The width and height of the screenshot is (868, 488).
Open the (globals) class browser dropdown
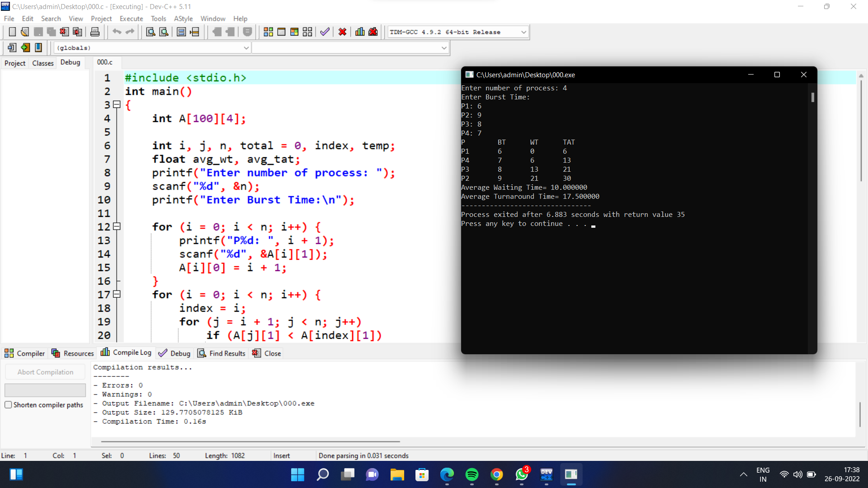pyautogui.click(x=151, y=47)
